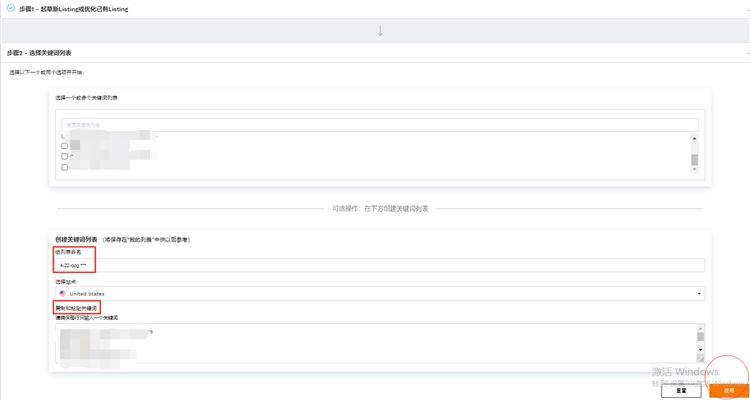This screenshot has height=400, width=750.
Task: Click into the copy-and-paste keywords textarea
Action: click(375, 343)
